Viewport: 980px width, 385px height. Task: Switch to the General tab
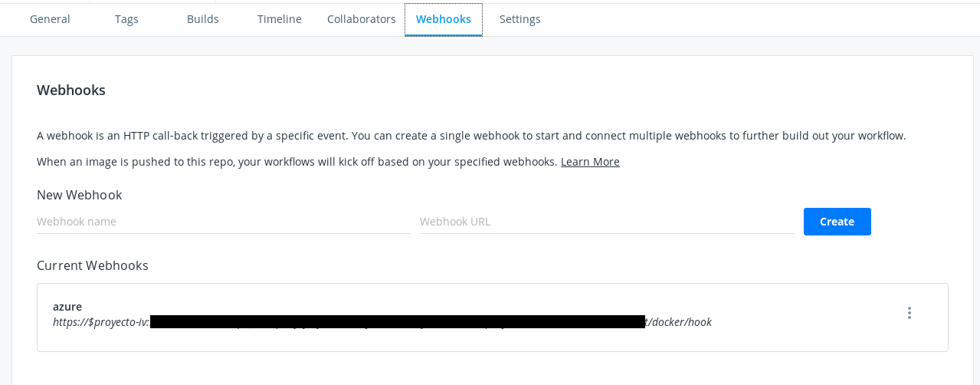(x=50, y=19)
